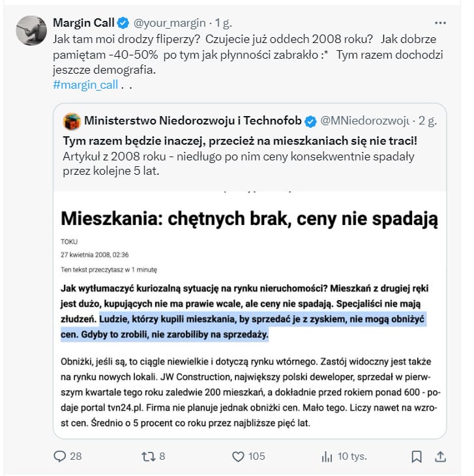Like the tweet with heart icon
The height and width of the screenshot is (476, 474).
pos(238,456)
